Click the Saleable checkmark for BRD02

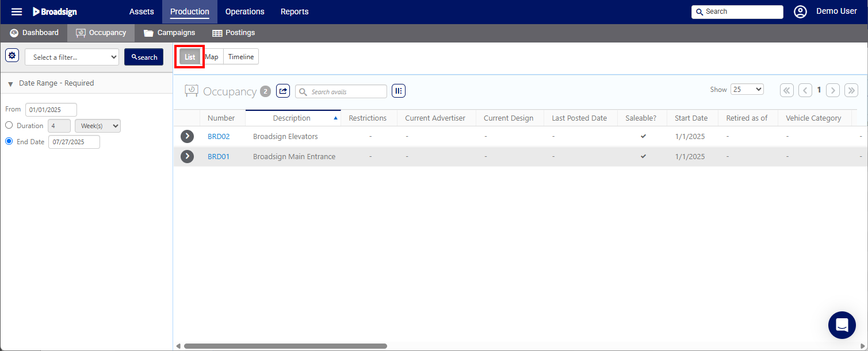(643, 136)
